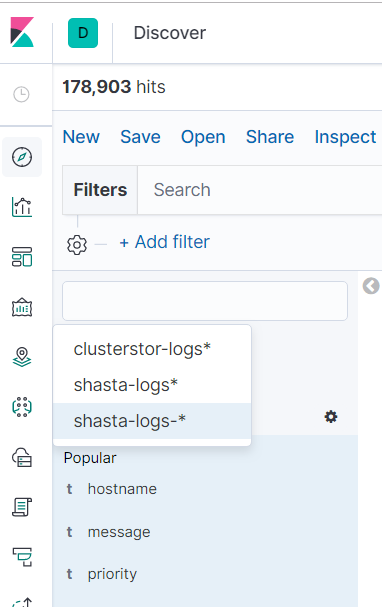382x607 pixels.
Task: Click the Popular section heading
Action: coord(90,458)
